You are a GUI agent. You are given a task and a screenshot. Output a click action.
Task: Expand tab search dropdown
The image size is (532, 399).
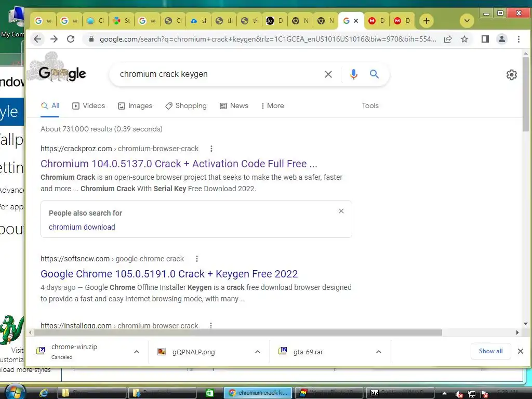467,21
